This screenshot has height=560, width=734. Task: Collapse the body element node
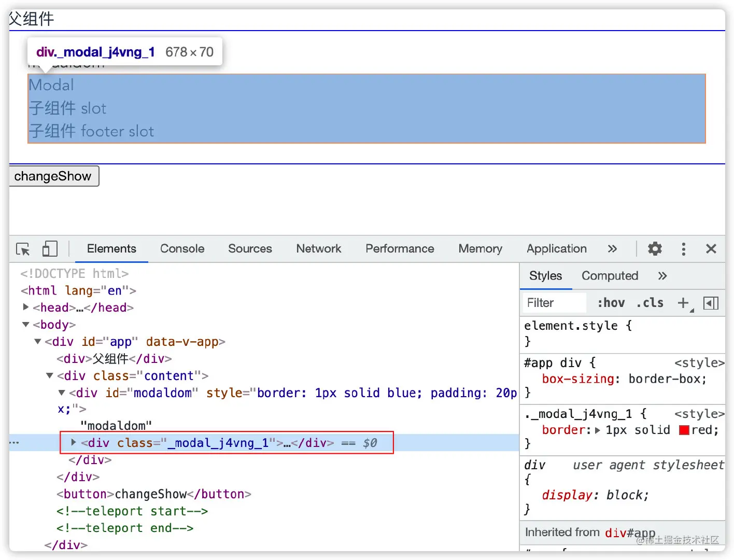point(26,325)
